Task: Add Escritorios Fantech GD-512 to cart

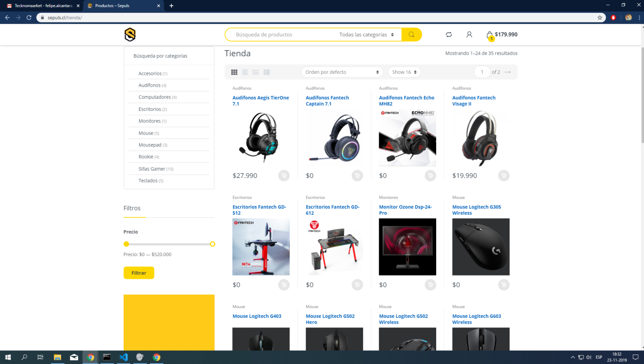Action: 284,284
